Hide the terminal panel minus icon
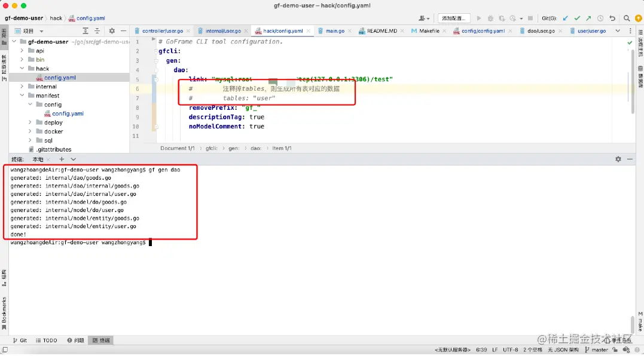Screen dimensions: 644x356 coord(630,159)
